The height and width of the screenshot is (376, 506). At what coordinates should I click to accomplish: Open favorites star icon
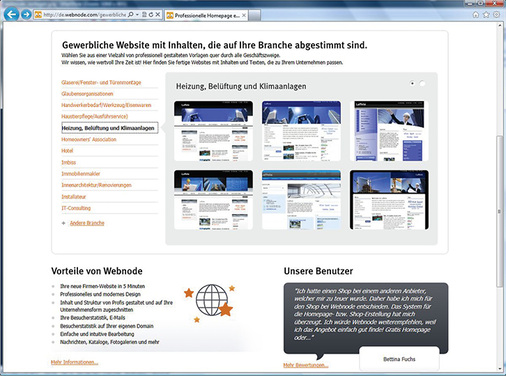point(486,15)
